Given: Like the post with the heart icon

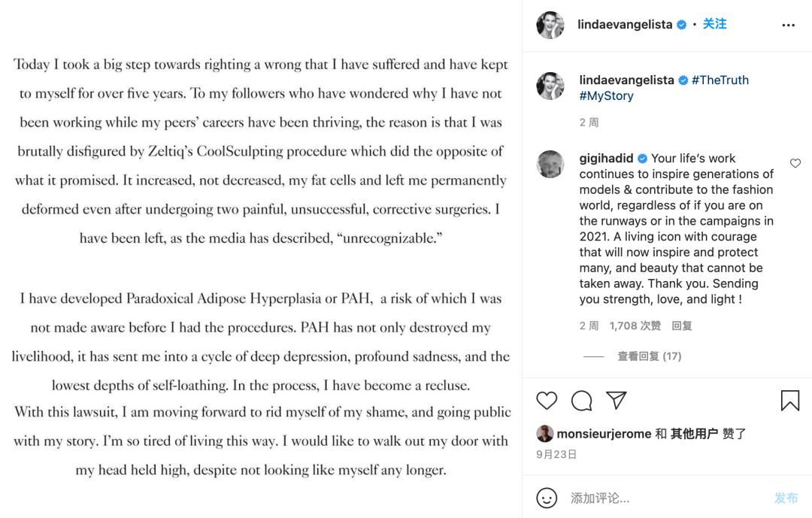Looking at the screenshot, I should pyautogui.click(x=547, y=401).
